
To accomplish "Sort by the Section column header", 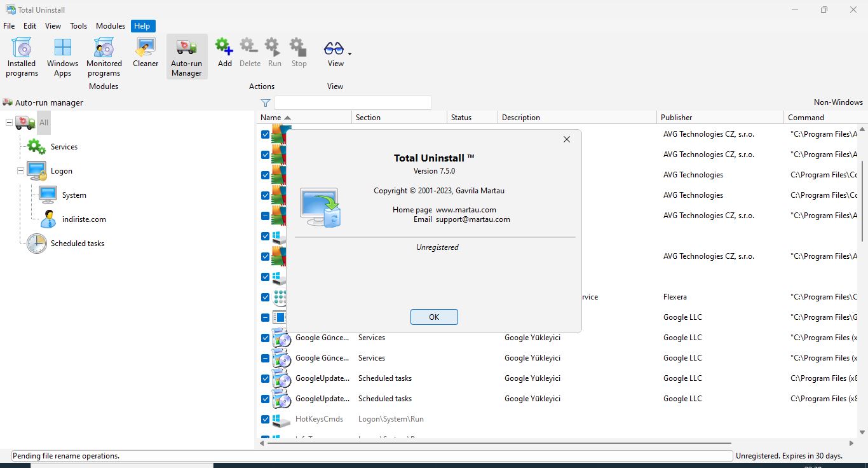I will click(399, 118).
